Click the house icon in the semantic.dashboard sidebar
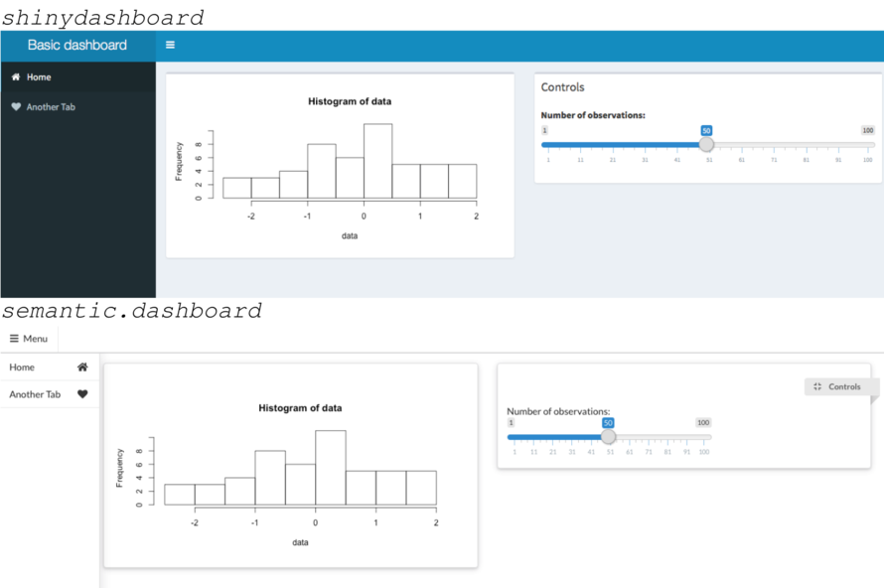Viewport: 884px width, 588px height. click(x=82, y=367)
